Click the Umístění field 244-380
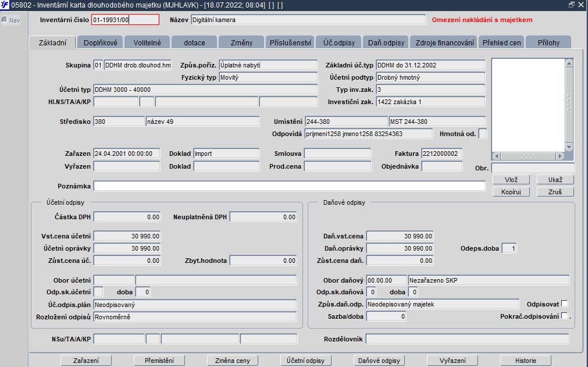588x367 pixels. click(346, 122)
